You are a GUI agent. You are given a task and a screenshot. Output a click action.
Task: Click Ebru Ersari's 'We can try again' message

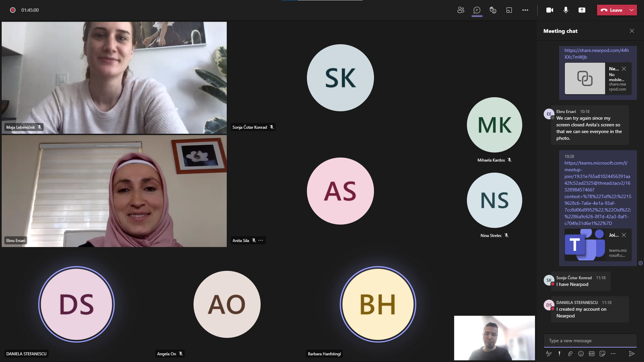tap(589, 128)
